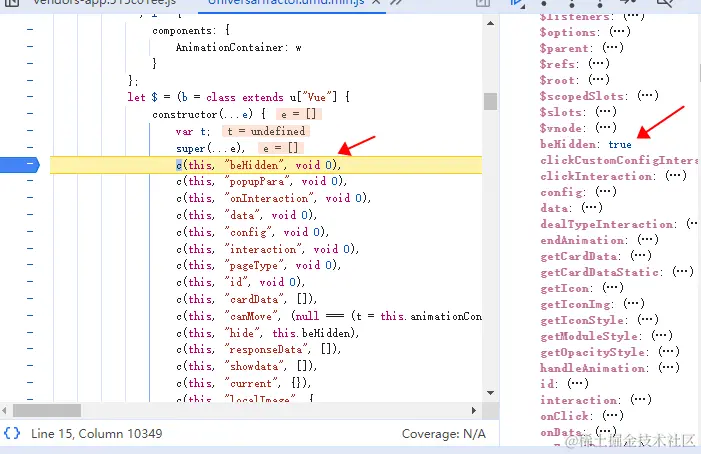Click the beHidden property name in scope panel
Screen dimensions: 701x454
tap(568, 144)
